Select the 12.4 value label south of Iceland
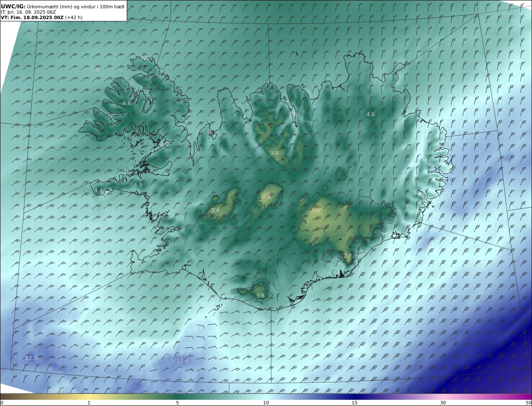 pyautogui.click(x=182, y=360)
